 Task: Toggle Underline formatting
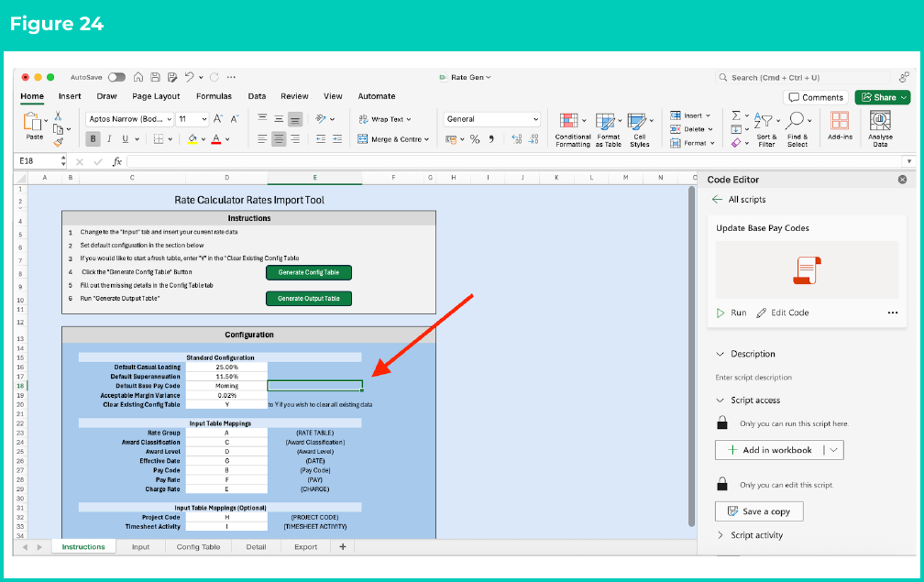click(125, 139)
